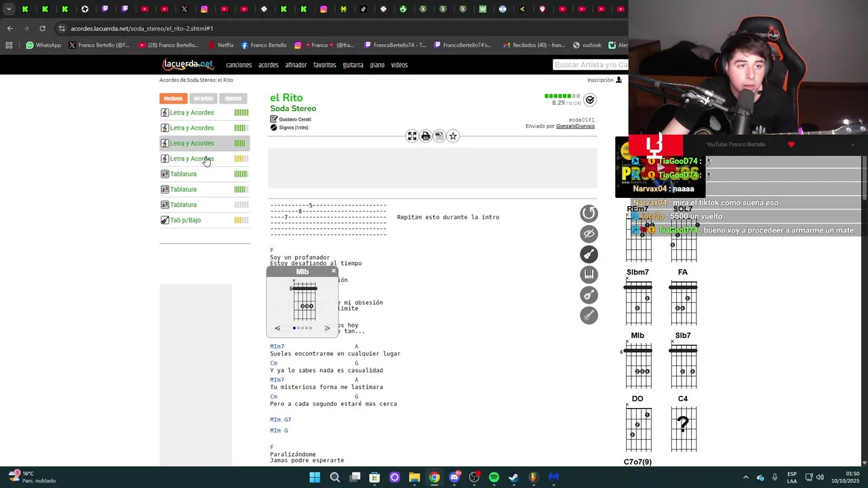Show next MIb chord fingering
868x488 pixels.
point(327,328)
